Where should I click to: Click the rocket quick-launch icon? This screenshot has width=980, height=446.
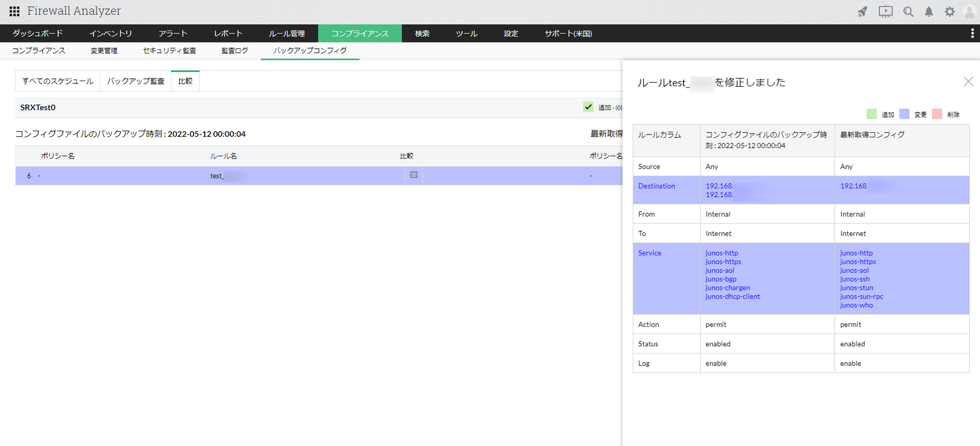[x=862, y=12]
